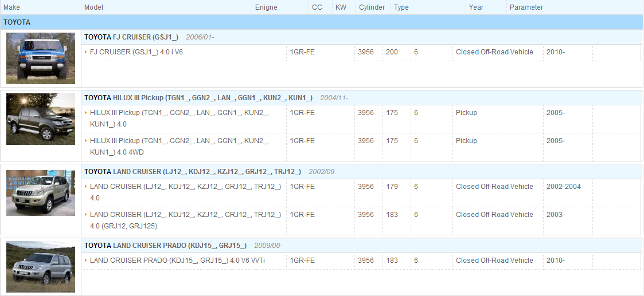Open HILUX III Pickup 4.0 model row
This screenshot has height=296, width=644.
point(179,118)
